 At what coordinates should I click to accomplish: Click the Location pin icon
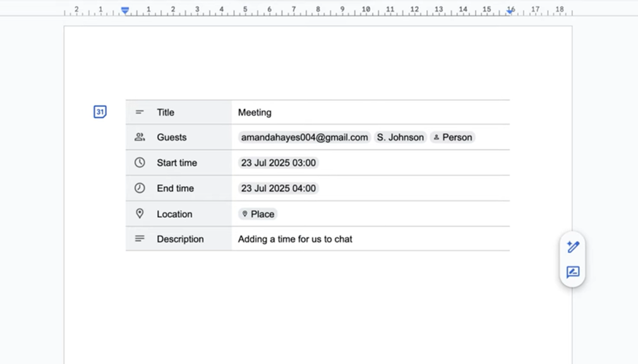pyautogui.click(x=140, y=213)
